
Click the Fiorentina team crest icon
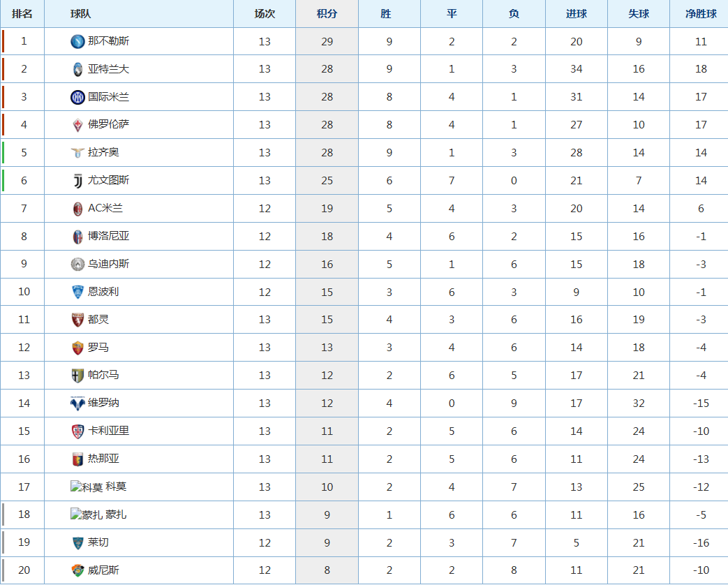click(77, 125)
